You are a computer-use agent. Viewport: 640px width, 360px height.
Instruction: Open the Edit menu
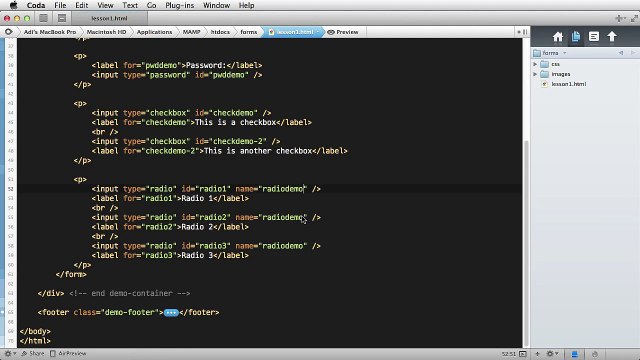82,5
